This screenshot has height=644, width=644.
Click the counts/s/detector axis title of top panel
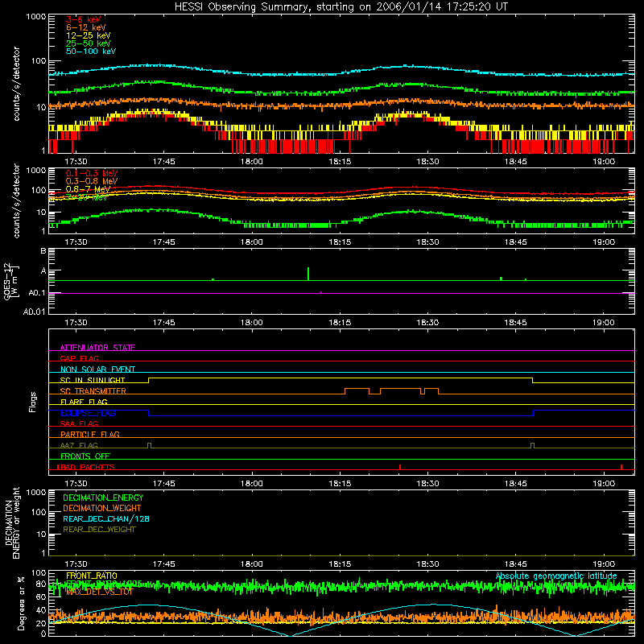click(x=16, y=84)
